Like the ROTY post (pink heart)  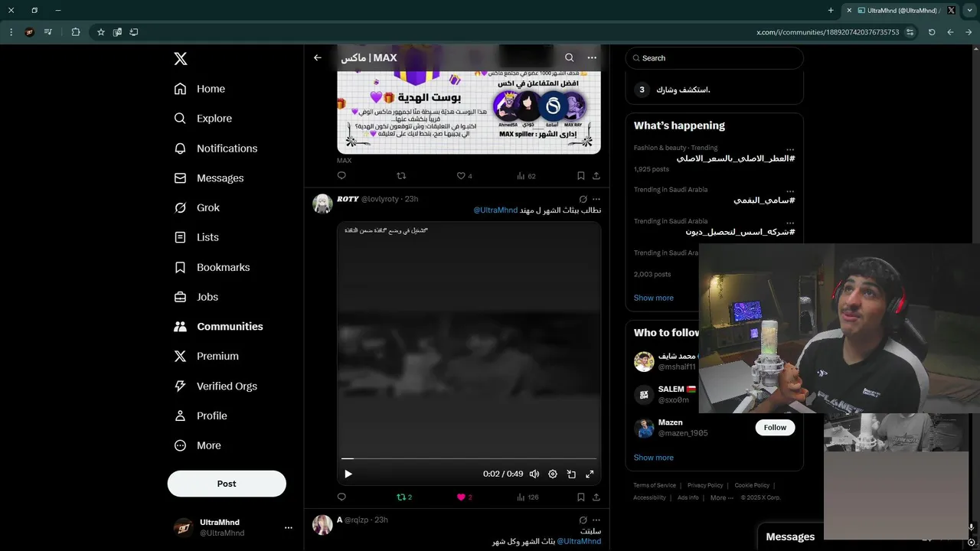pos(464,497)
